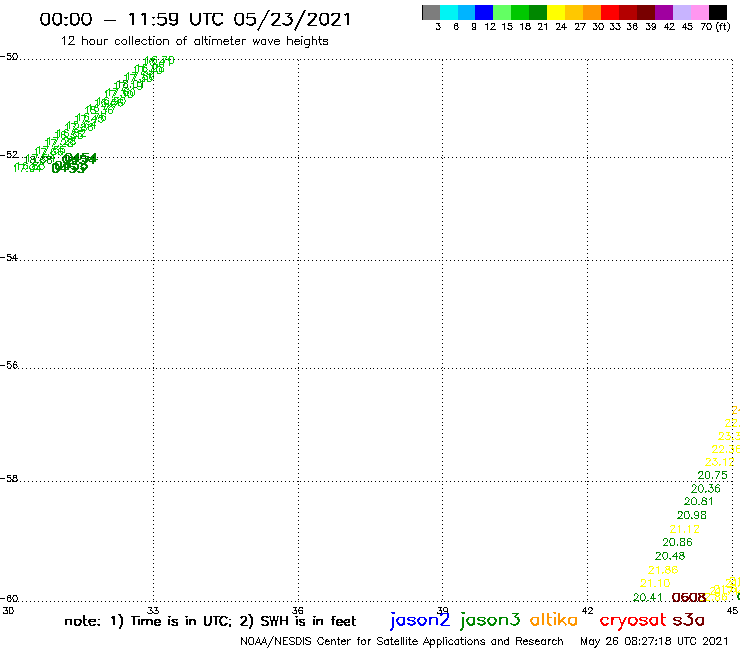Select the yellow value 23.12
Screen dimensions: 740x650
(720, 462)
